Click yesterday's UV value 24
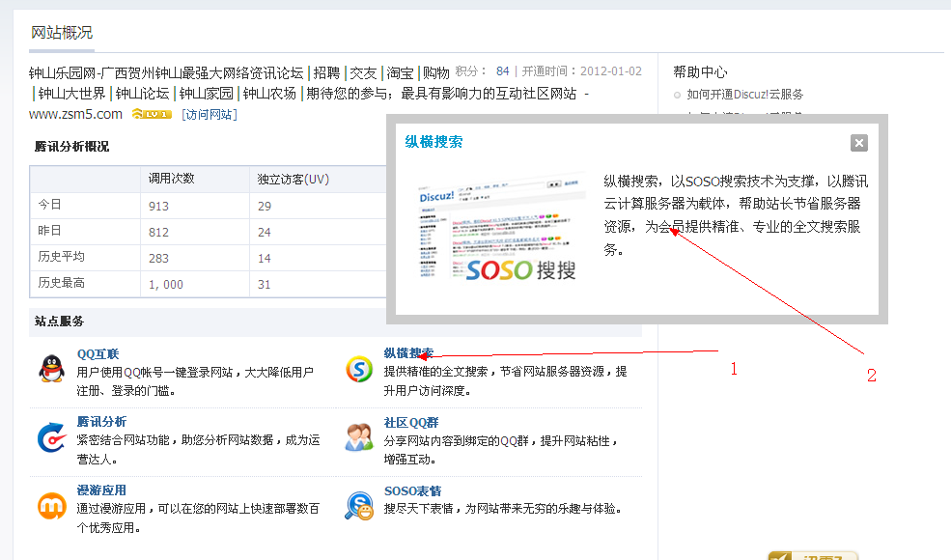The width and height of the screenshot is (951, 560). tap(265, 233)
